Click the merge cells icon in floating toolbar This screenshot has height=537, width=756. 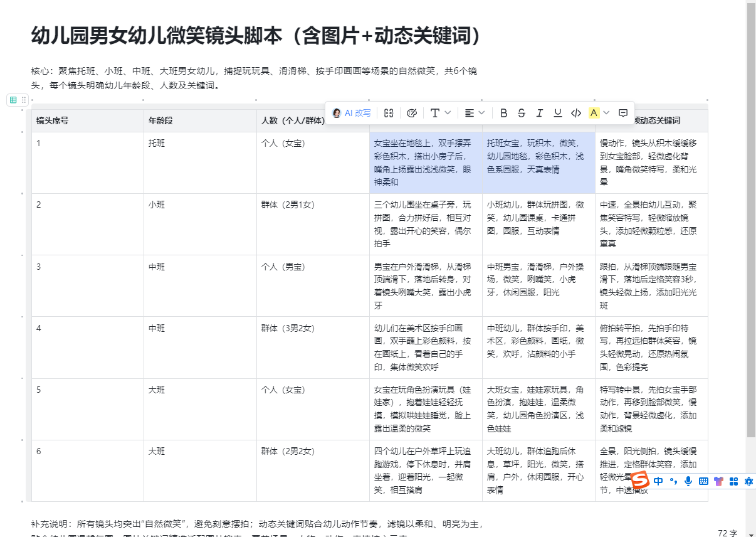389,113
